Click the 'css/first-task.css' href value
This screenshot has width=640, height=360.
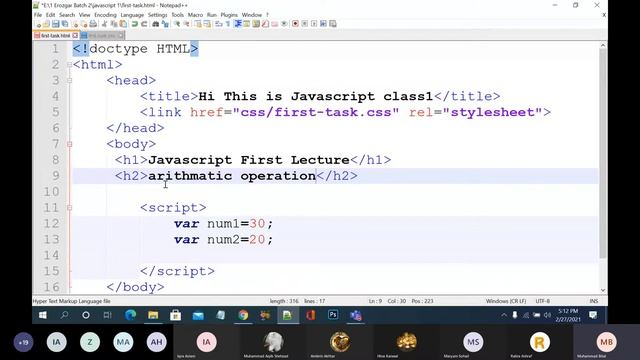click(316, 112)
